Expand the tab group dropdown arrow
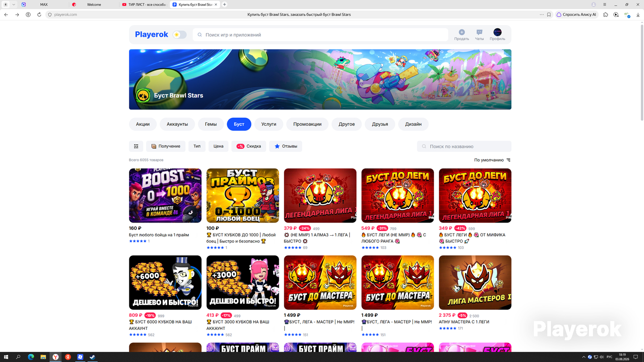This screenshot has height=362, width=644. click(x=13, y=4)
